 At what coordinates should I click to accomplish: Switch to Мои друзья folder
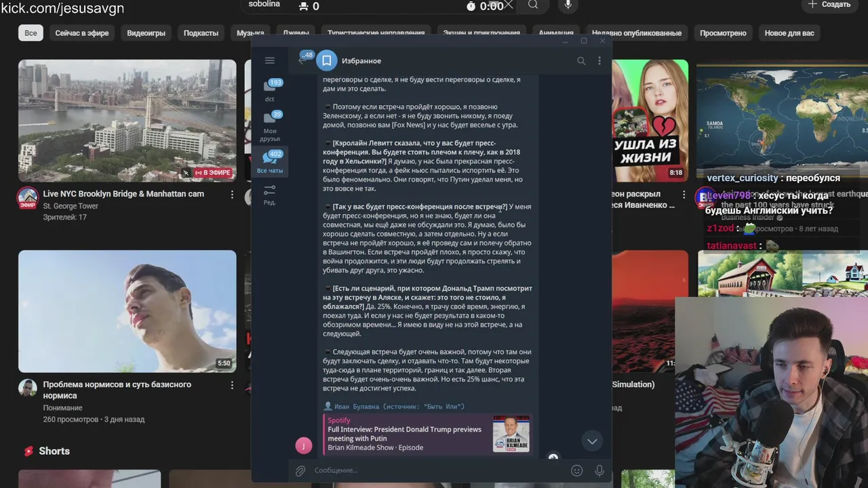(269, 127)
